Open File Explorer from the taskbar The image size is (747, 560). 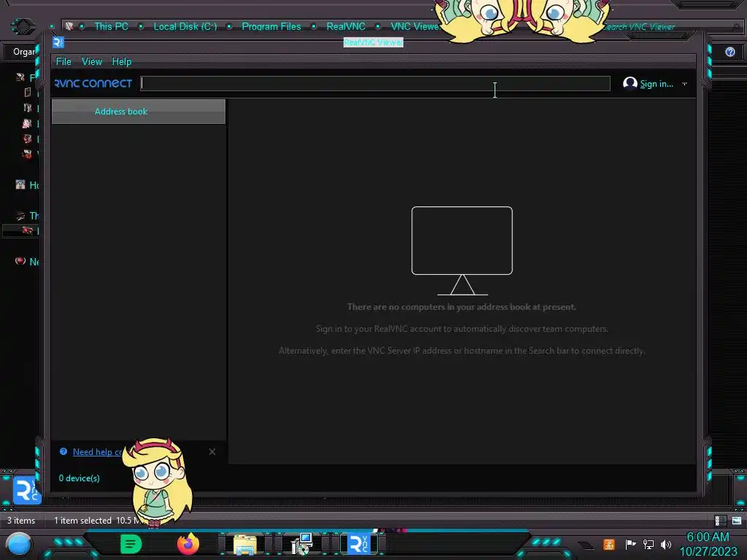[x=245, y=545]
